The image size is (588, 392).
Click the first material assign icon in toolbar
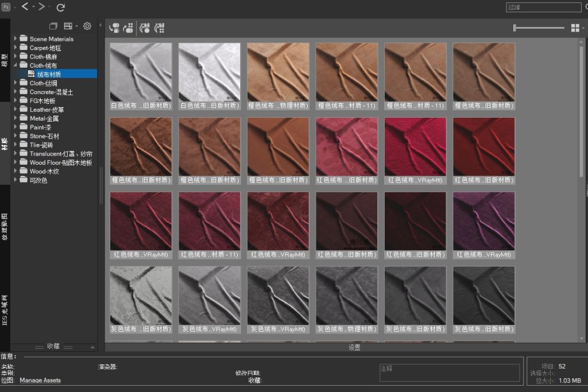click(114, 28)
